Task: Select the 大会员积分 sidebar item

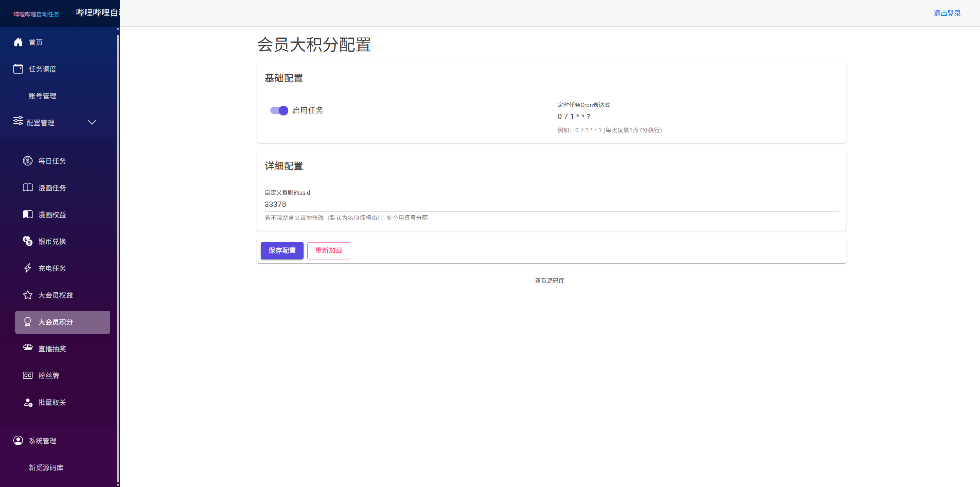Action: [56, 322]
